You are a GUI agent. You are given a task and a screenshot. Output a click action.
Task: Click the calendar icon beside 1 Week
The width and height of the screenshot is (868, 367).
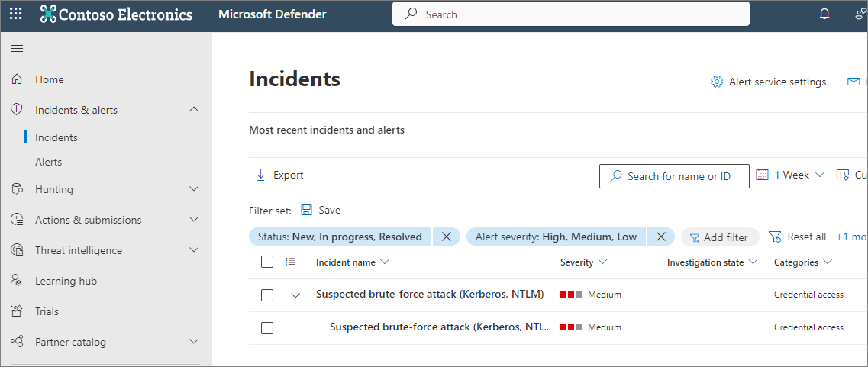coord(763,175)
